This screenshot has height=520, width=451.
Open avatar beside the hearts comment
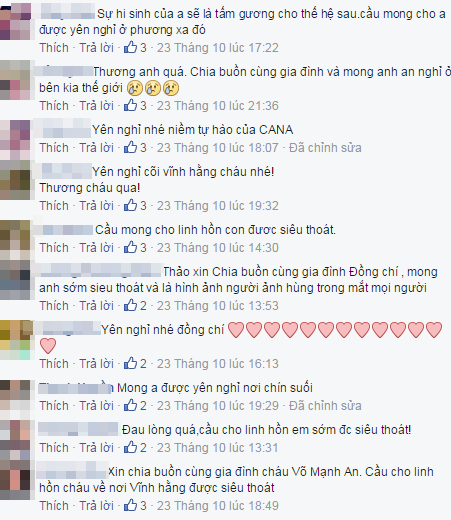[16, 340]
